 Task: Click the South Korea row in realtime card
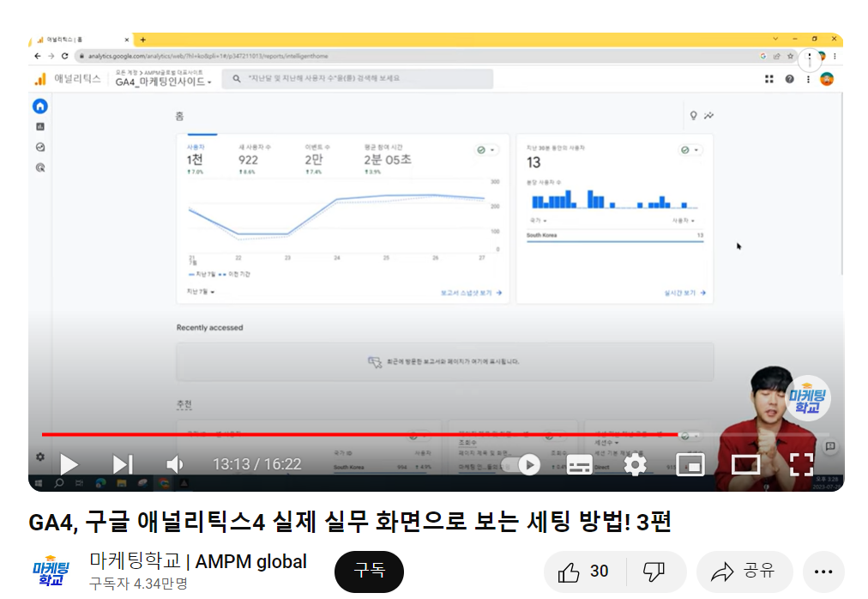click(614, 235)
